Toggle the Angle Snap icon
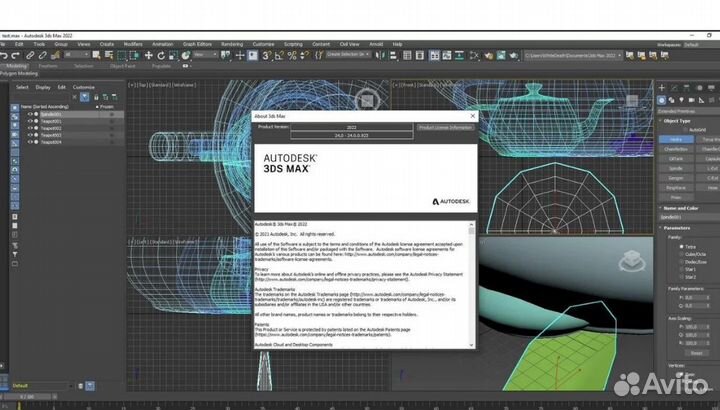Viewport: 720px width, 410px height. coord(279,56)
